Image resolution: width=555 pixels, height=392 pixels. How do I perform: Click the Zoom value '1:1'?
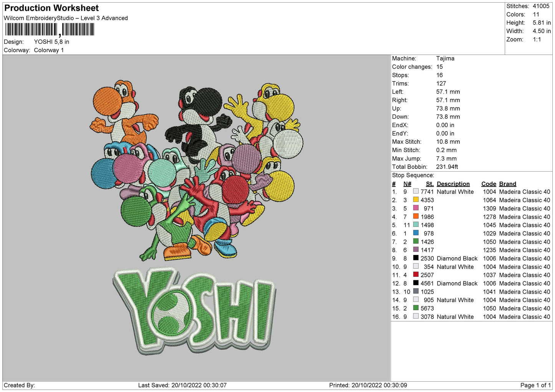537,40
